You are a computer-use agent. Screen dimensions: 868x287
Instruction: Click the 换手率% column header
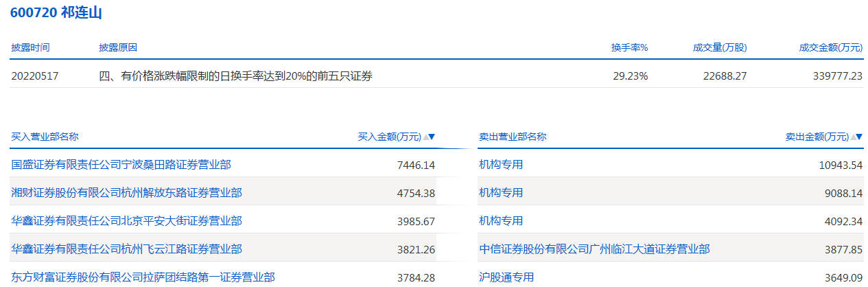click(x=630, y=48)
